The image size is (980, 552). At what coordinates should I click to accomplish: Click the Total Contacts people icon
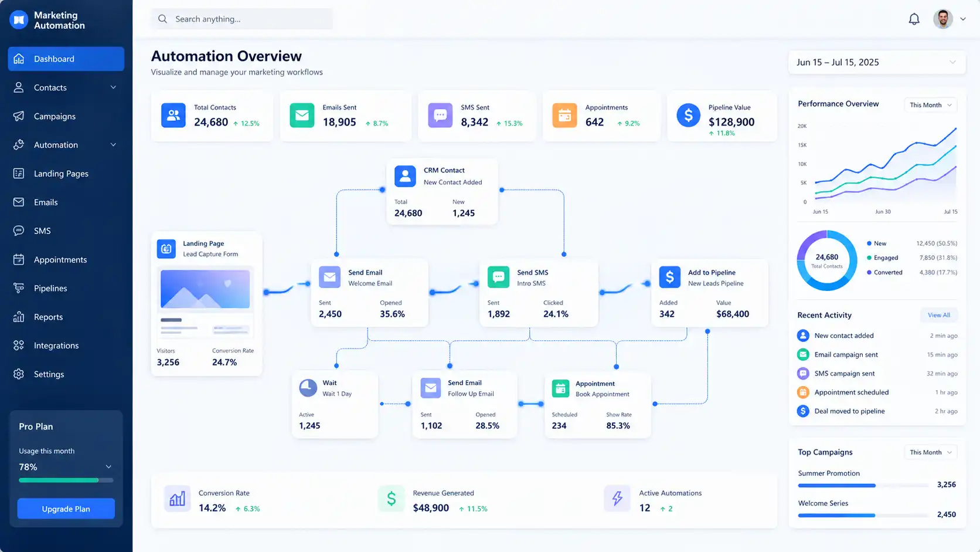click(x=173, y=116)
